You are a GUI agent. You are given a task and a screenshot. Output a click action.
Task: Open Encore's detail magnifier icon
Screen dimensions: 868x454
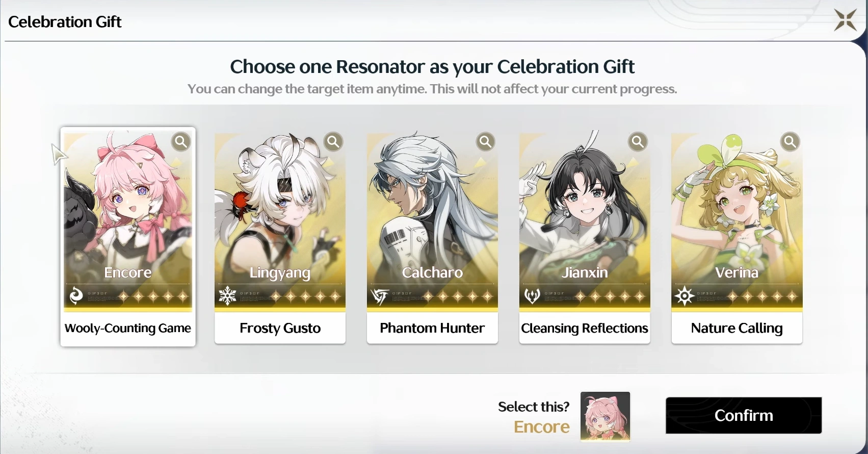pos(181,142)
